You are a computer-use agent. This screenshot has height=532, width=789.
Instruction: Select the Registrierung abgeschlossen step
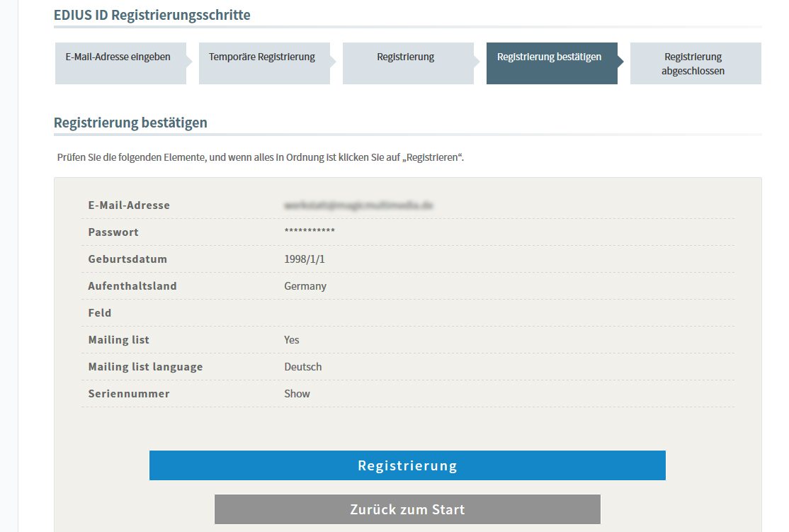click(x=693, y=64)
